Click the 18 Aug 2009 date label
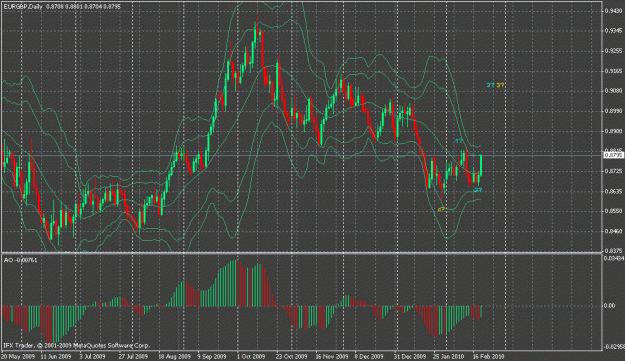Screen dimensions: 625x361 (x=174, y=356)
